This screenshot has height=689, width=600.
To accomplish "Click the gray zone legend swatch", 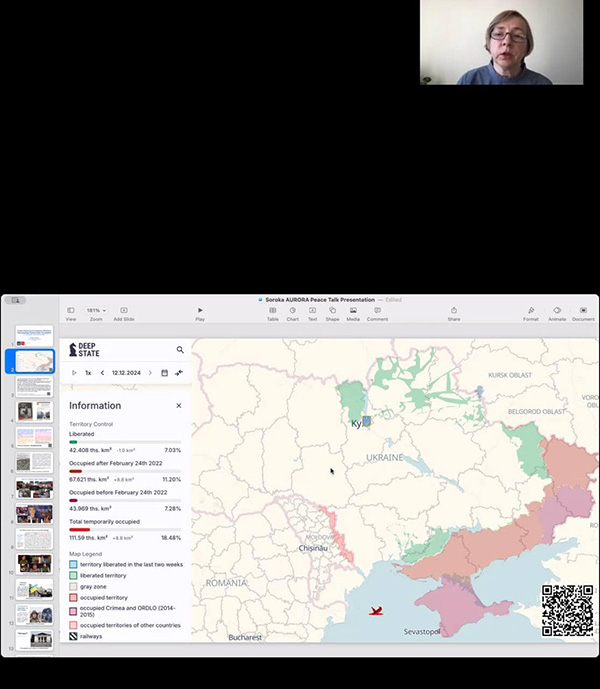I will pyautogui.click(x=73, y=587).
